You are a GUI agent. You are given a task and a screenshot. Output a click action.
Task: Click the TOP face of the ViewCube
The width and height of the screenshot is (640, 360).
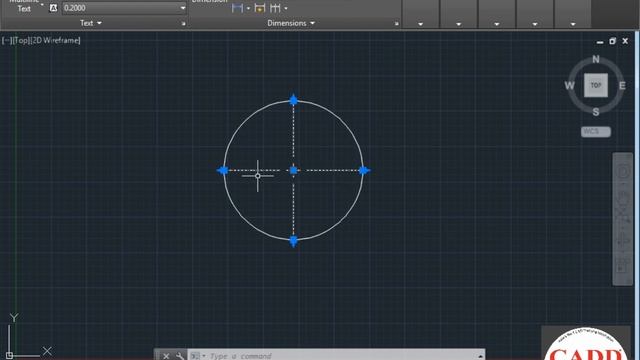coord(596,85)
